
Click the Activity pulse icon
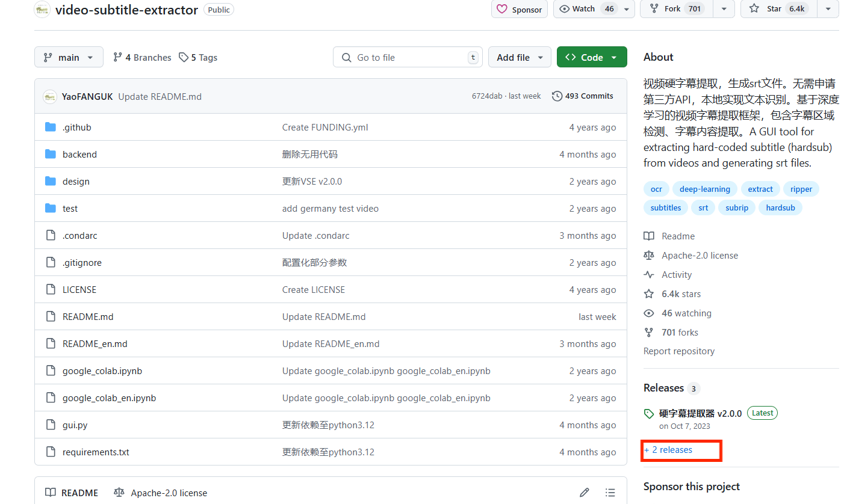click(x=648, y=275)
